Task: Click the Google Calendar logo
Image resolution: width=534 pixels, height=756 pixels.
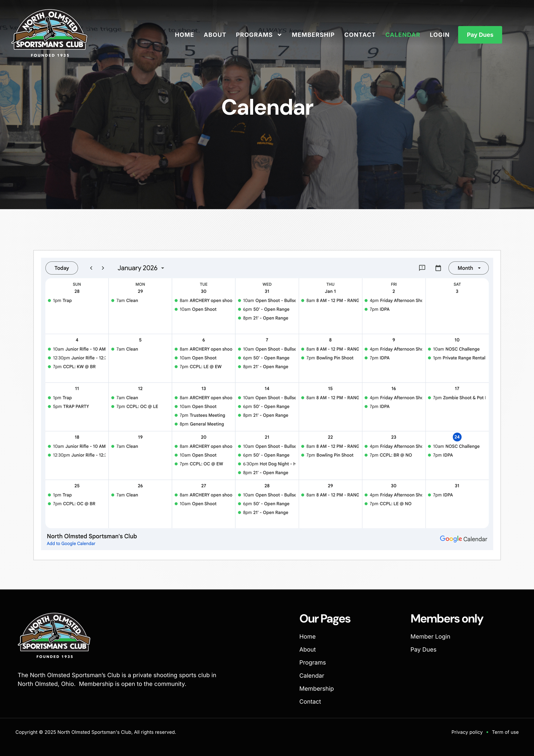Action: (x=463, y=539)
